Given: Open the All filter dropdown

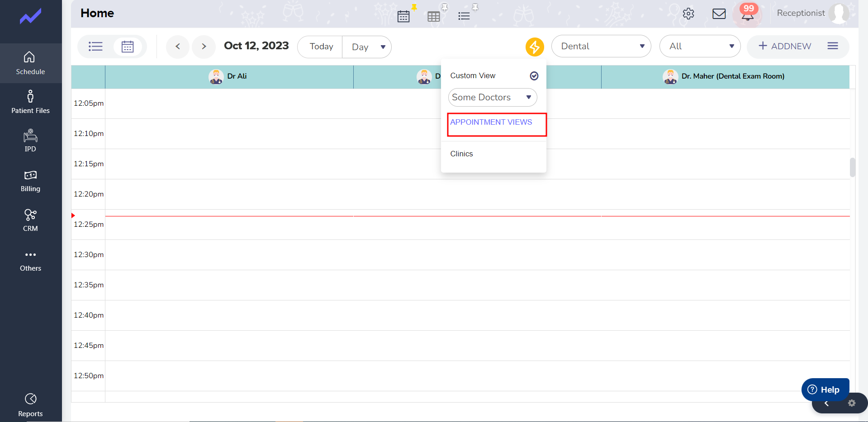Looking at the screenshot, I should pos(700,46).
